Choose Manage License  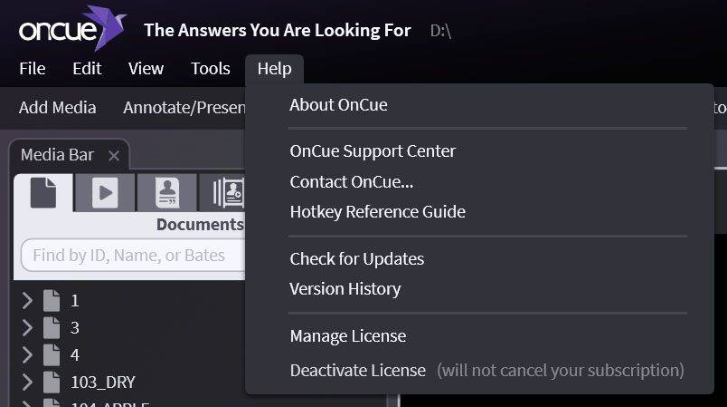(x=348, y=336)
